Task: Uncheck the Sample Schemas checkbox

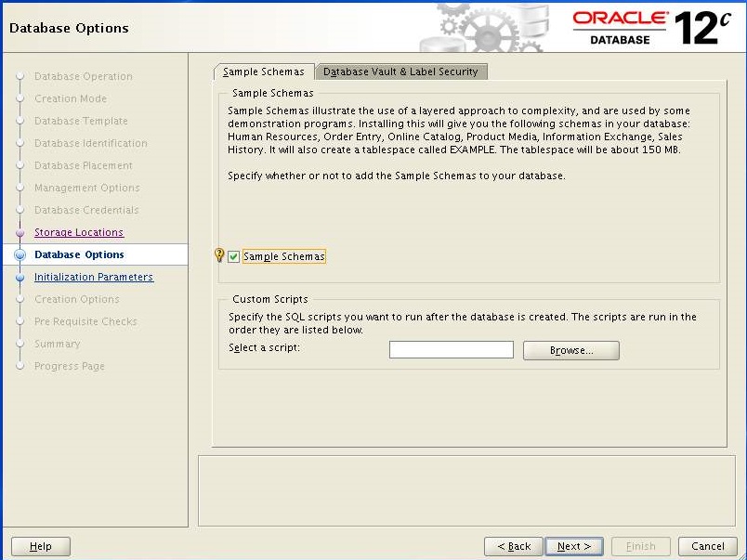Action: coord(233,256)
